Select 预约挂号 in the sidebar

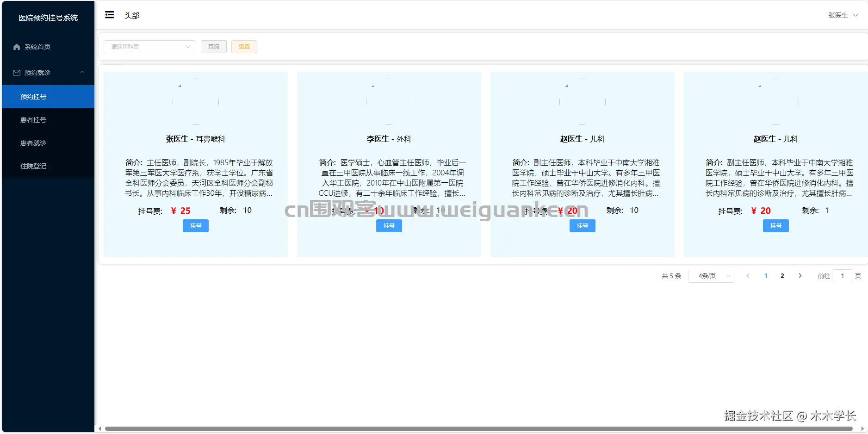[x=32, y=96]
